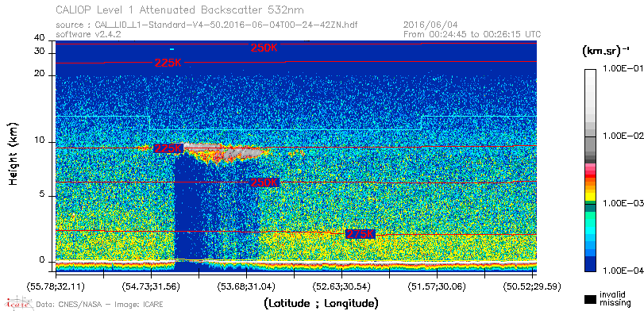The width and height of the screenshot is (644, 311).
Task: Click the '225K' isotherm label near 10 km
Action: pos(168,148)
